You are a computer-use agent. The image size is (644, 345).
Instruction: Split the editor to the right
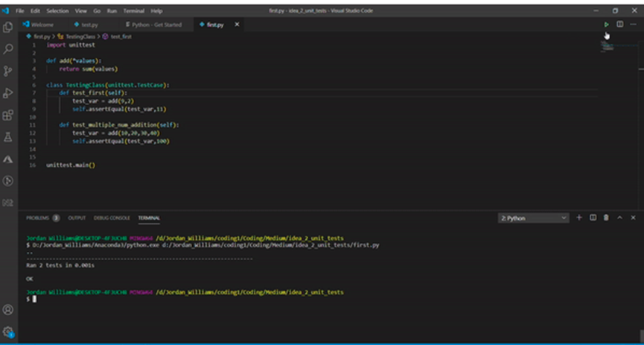(619, 25)
